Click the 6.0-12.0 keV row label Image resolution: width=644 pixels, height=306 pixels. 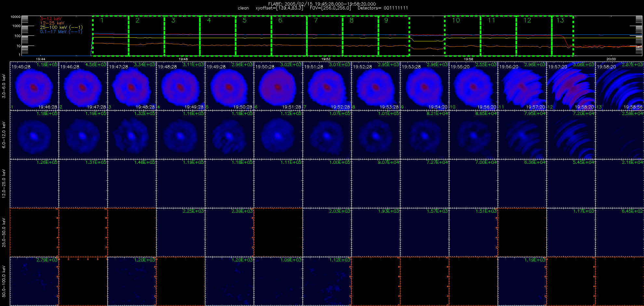[x=4, y=135]
